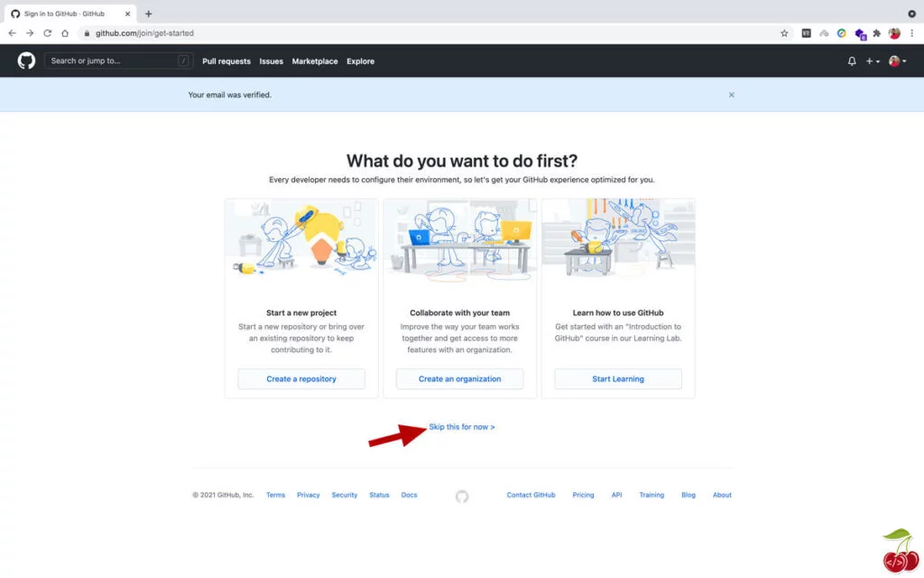Click the GitHub Octocat logo in the header
Screen dimensions: 924x578
25,61
